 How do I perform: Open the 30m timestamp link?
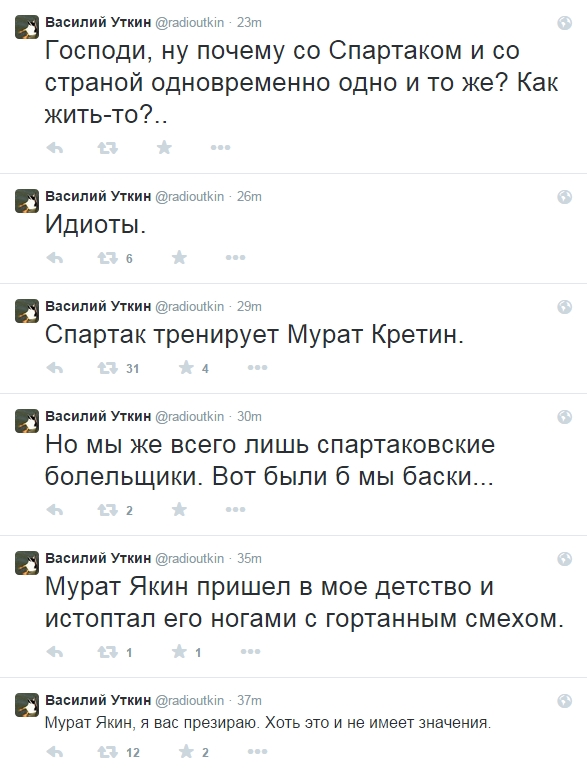coord(249,417)
